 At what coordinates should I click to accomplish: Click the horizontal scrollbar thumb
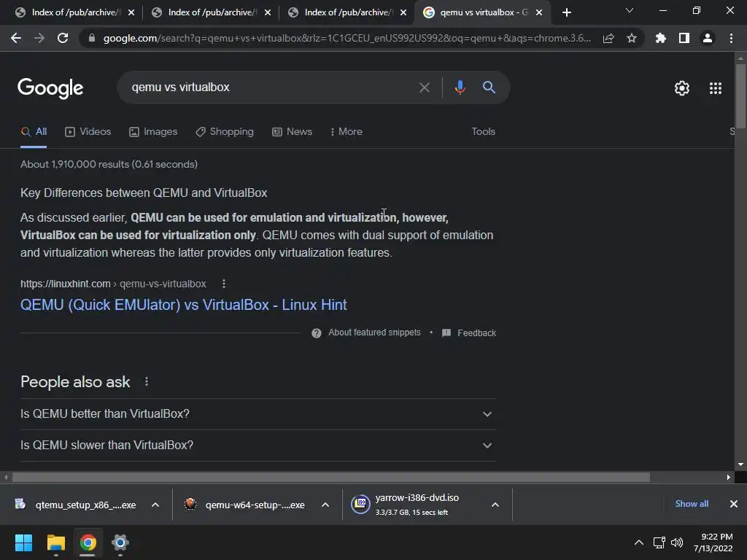coord(331,477)
